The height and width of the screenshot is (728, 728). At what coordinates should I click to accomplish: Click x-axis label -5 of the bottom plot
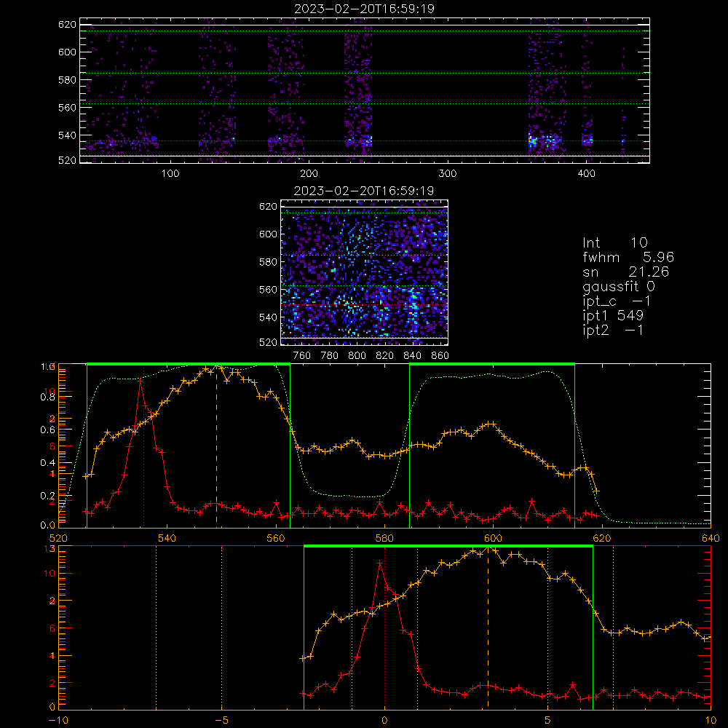pyautogui.click(x=221, y=721)
